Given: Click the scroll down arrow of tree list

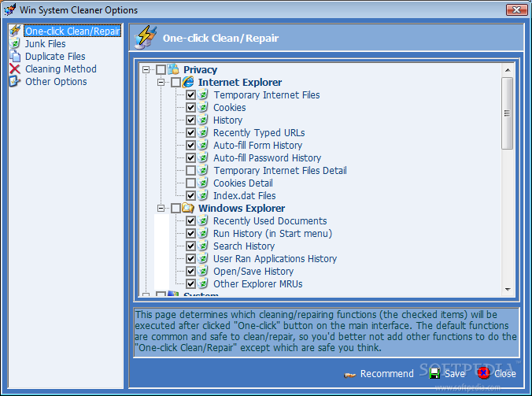Looking at the screenshot, I should [508, 290].
